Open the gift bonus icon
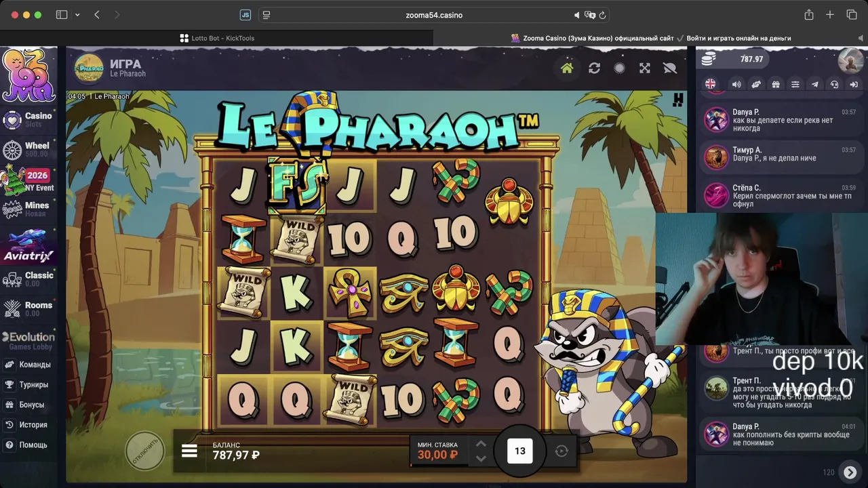 tap(776, 84)
